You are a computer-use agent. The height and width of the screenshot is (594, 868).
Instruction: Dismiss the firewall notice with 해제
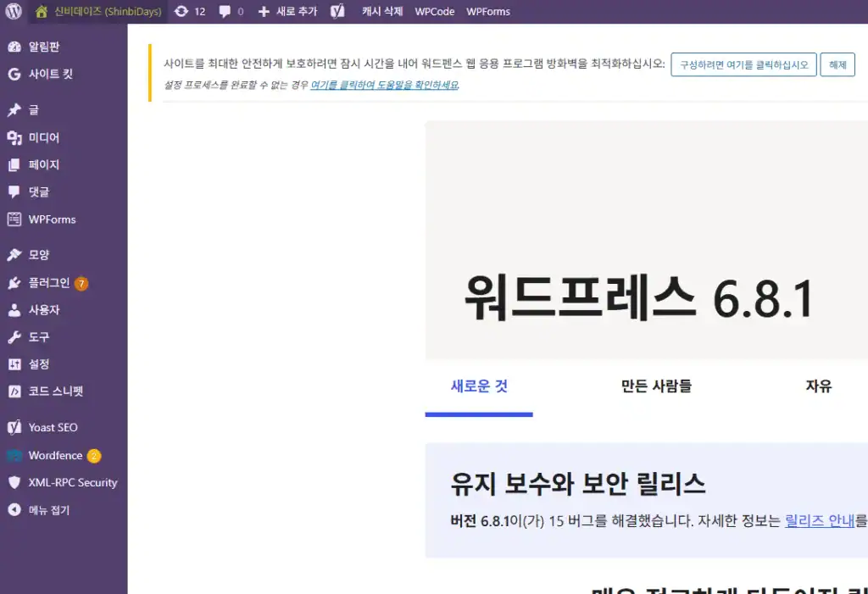pyautogui.click(x=837, y=64)
